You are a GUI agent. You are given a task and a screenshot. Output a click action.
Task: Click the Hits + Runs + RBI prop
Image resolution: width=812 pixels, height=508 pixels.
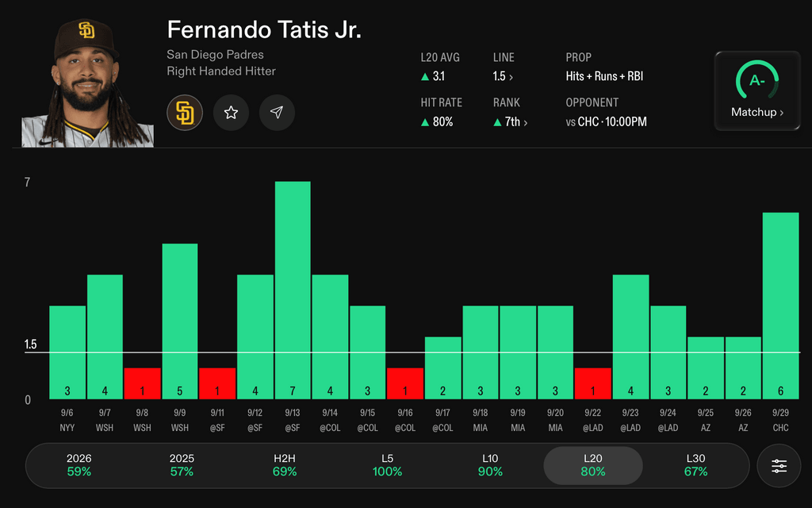(x=604, y=76)
